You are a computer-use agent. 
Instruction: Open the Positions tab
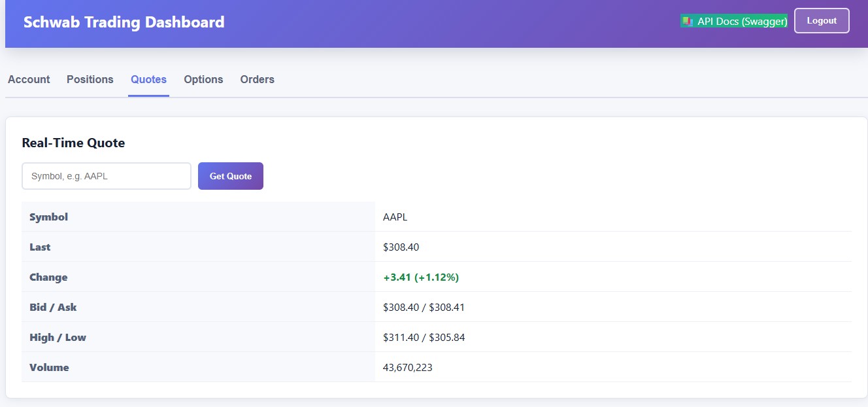coord(90,79)
